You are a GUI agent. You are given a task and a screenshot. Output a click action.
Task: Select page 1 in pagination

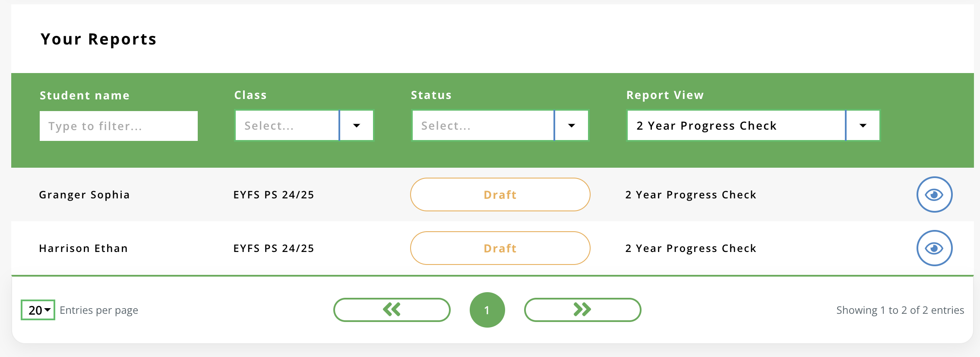pos(487,310)
